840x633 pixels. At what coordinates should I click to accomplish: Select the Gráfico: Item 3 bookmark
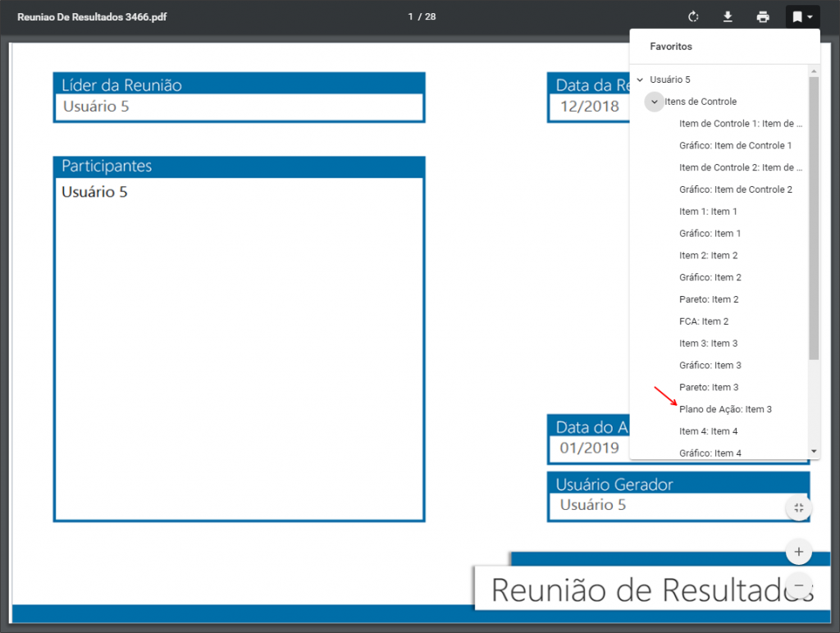coord(710,365)
